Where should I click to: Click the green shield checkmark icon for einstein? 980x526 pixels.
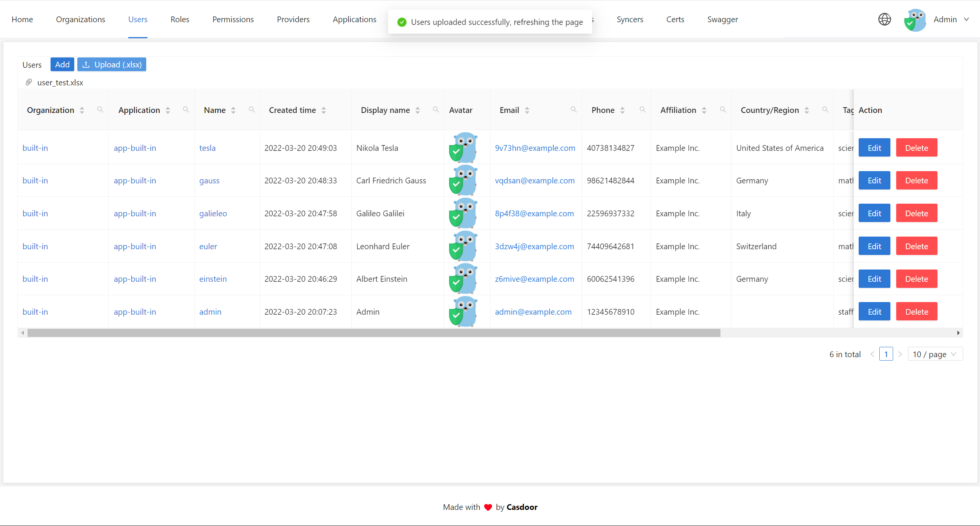456,284
